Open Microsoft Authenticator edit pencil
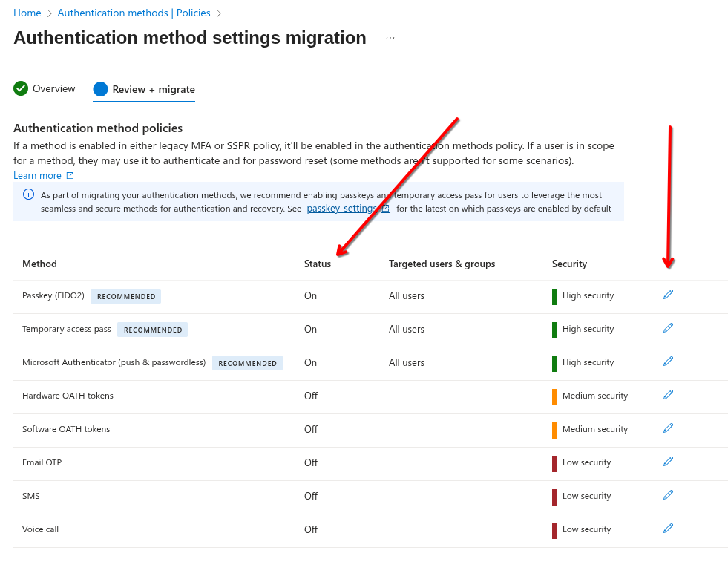The width and height of the screenshot is (728, 579). pyautogui.click(x=668, y=361)
